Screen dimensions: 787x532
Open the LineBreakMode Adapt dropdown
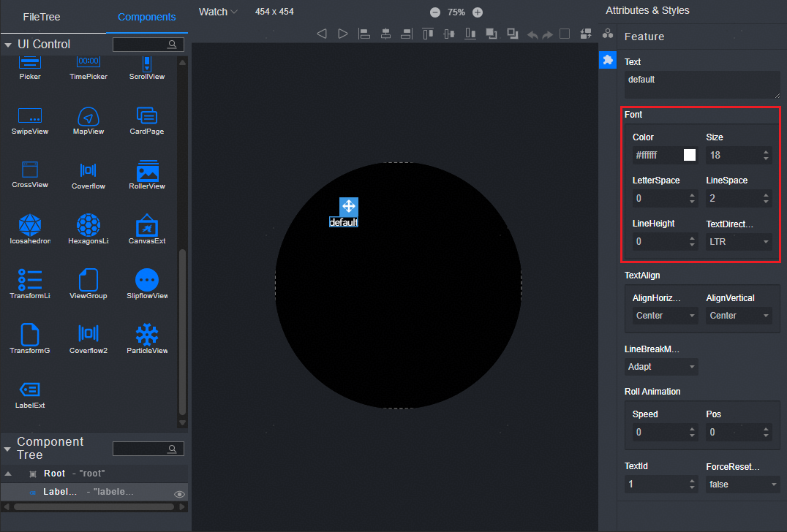(661, 366)
